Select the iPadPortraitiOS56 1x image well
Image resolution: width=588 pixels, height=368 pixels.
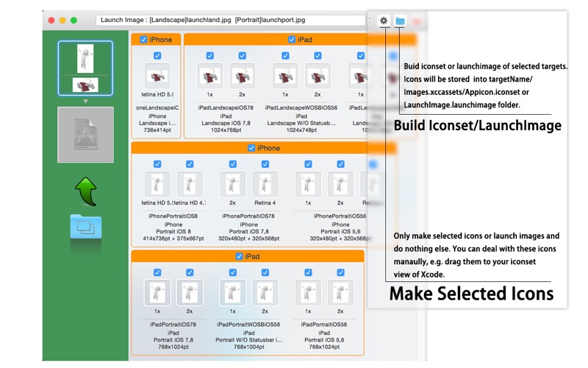pos(308,292)
